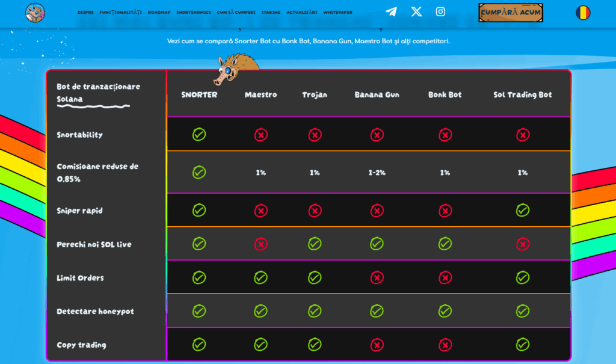Click the Bonk Bot column header
616x364 pixels.
click(445, 94)
